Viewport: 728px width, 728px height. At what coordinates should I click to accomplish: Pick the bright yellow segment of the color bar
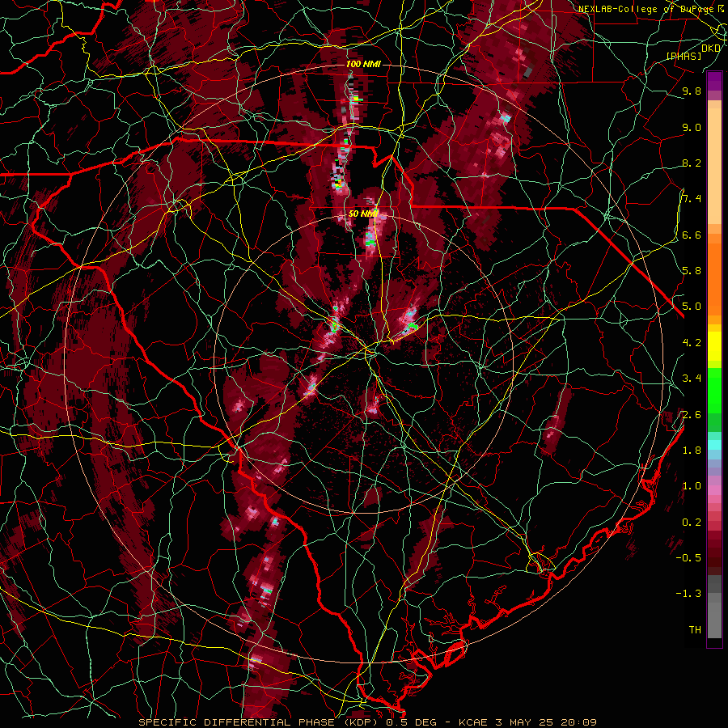[714, 346]
